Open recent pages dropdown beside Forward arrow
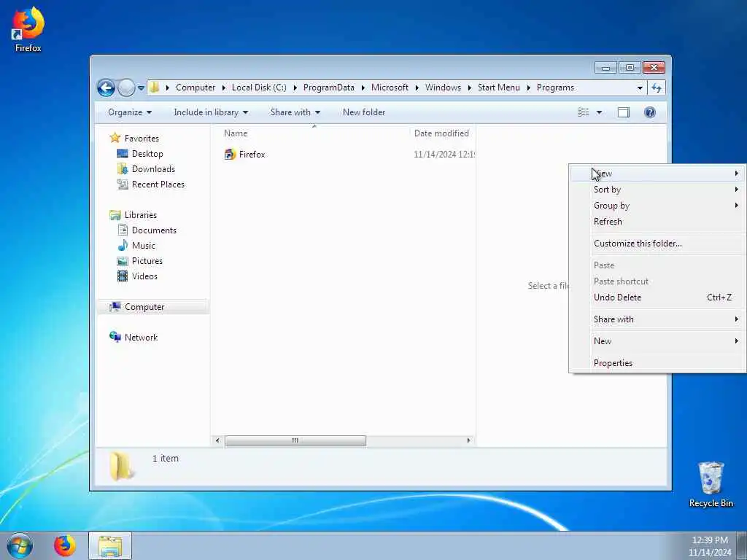Screen dimensions: 747x560 pyautogui.click(x=141, y=88)
